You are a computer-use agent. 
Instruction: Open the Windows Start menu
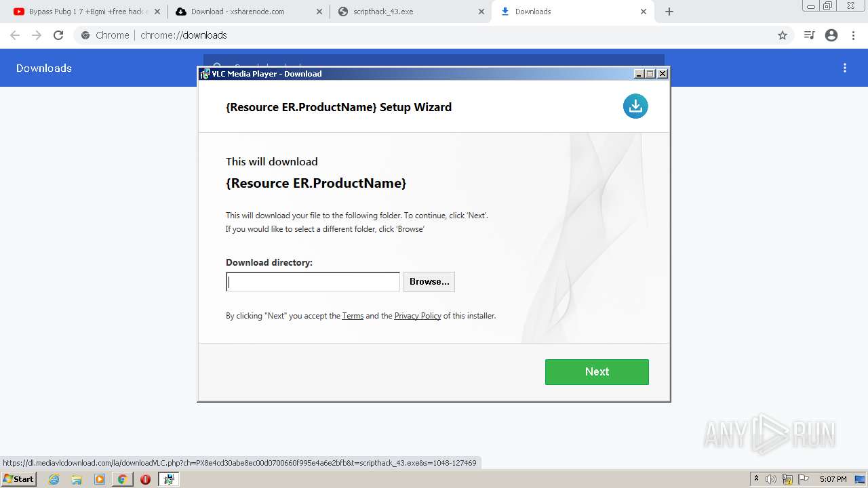[19, 479]
